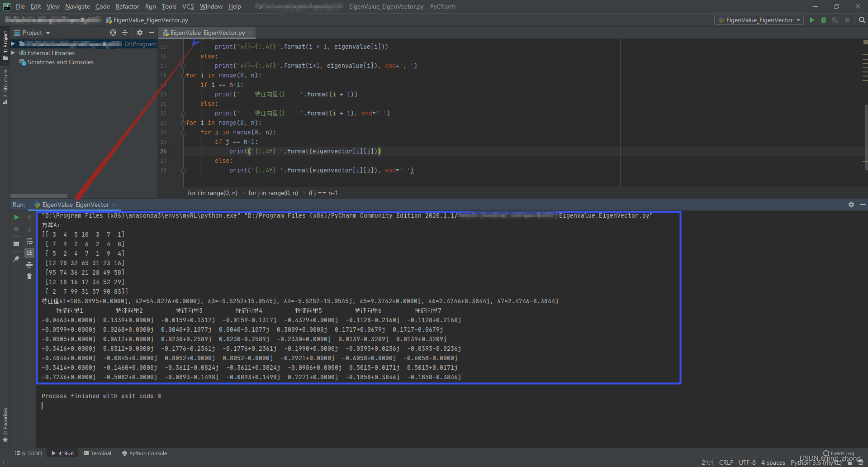
Task: Jump down the stack trace arrow
Action: click(x=29, y=229)
